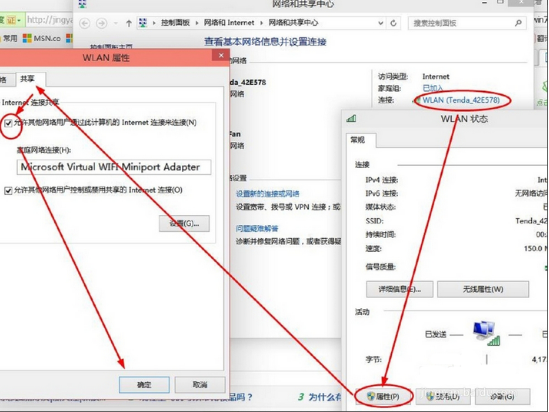Click the network computers activity icon
This screenshot has height=412, width=549.
pos(487,333)
